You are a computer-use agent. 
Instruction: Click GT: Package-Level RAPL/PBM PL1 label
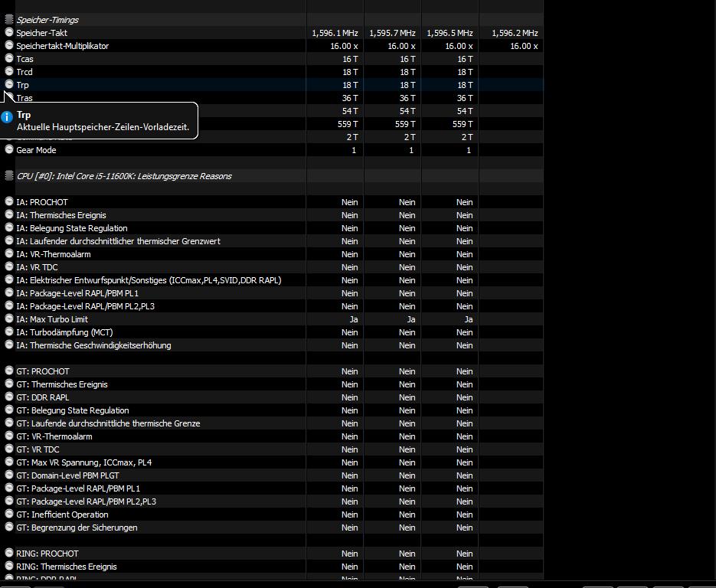pos(78,488)
